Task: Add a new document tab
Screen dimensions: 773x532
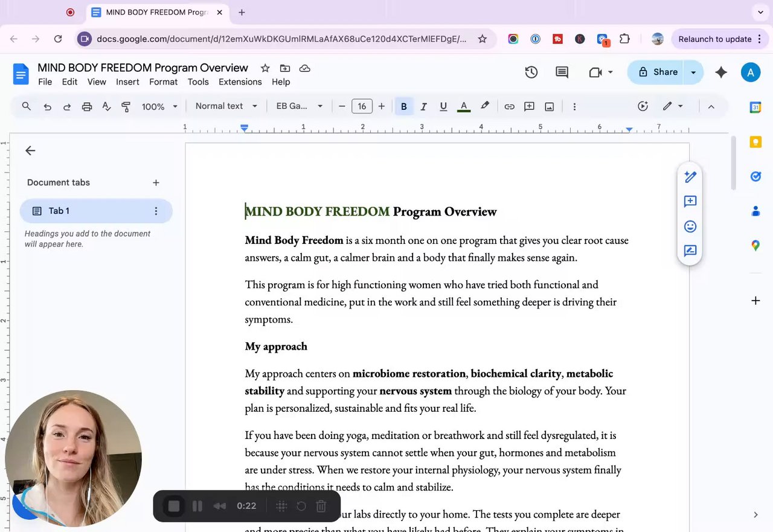Action: pos(156,182)
